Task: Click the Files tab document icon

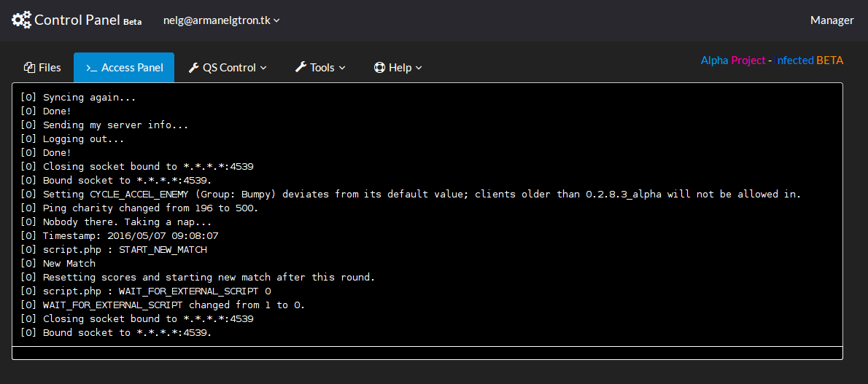Action: click(x=29, y=68)
